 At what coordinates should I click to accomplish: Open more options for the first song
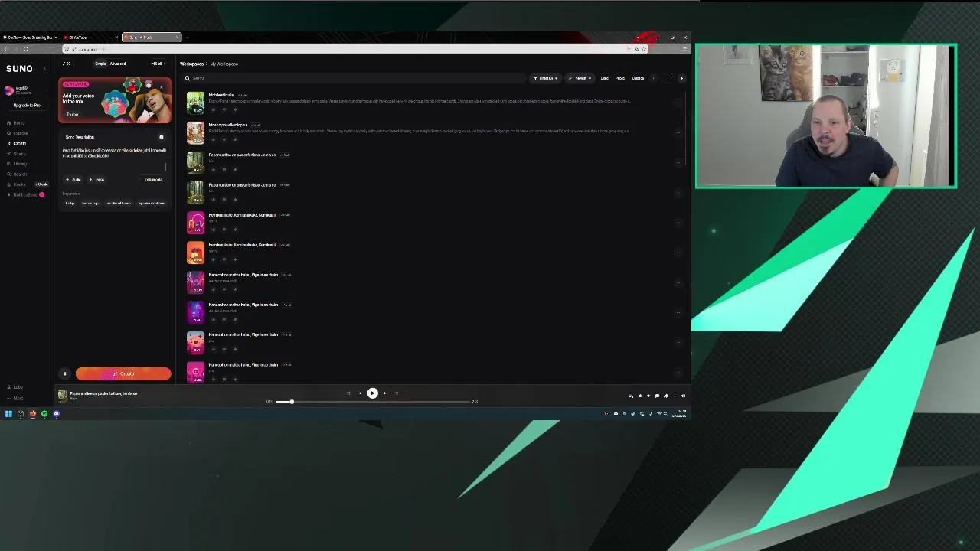(x=678, y=103)
